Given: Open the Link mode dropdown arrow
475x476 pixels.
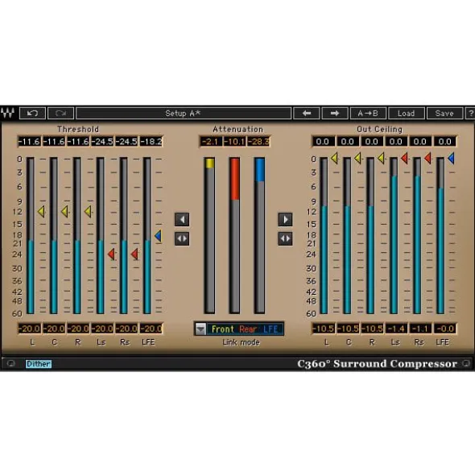Looking at the screenshot, I should click(200, 329).
